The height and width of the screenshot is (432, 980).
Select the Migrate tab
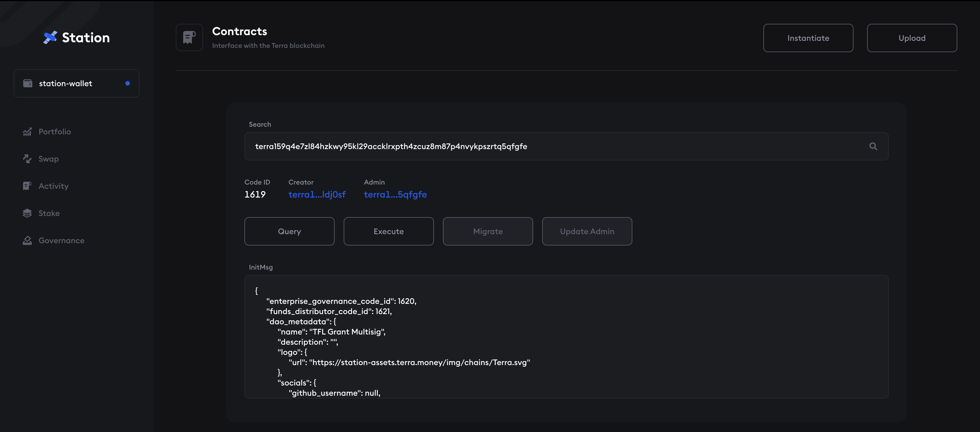coord(488,231)
